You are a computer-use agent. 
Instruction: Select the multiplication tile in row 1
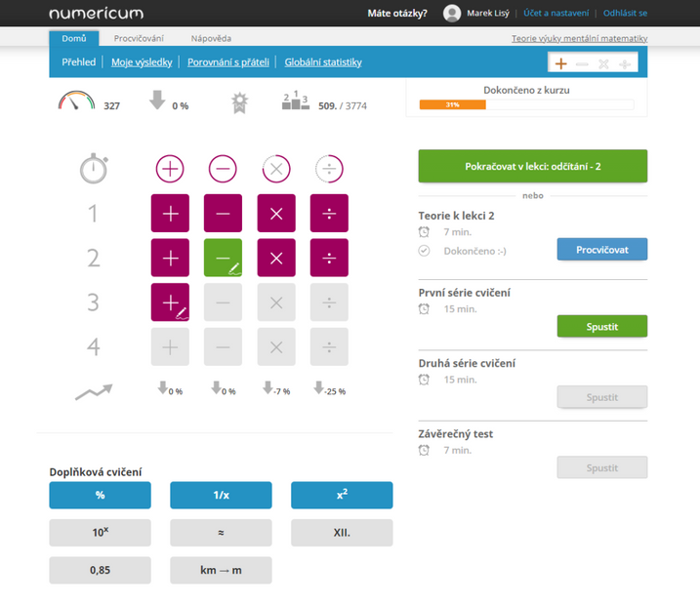point(275,214)
